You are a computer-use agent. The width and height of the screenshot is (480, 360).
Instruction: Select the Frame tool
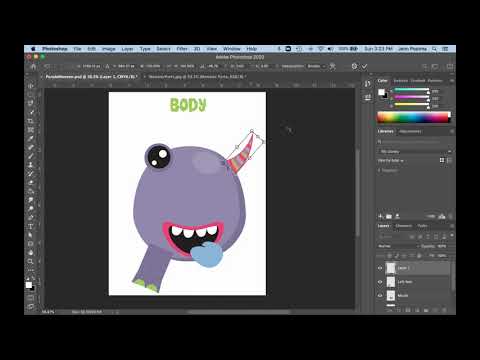point(31,130)
